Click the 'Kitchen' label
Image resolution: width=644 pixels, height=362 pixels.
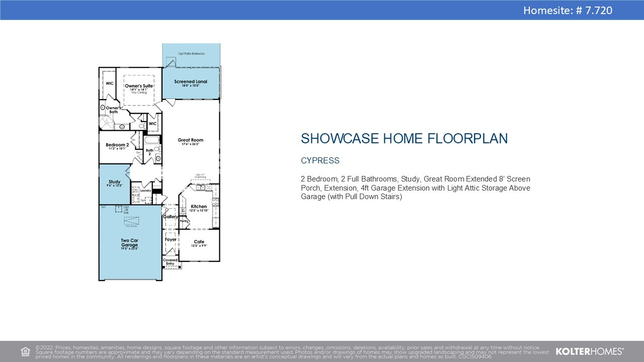pyautogui.click(x=199, y=207)
